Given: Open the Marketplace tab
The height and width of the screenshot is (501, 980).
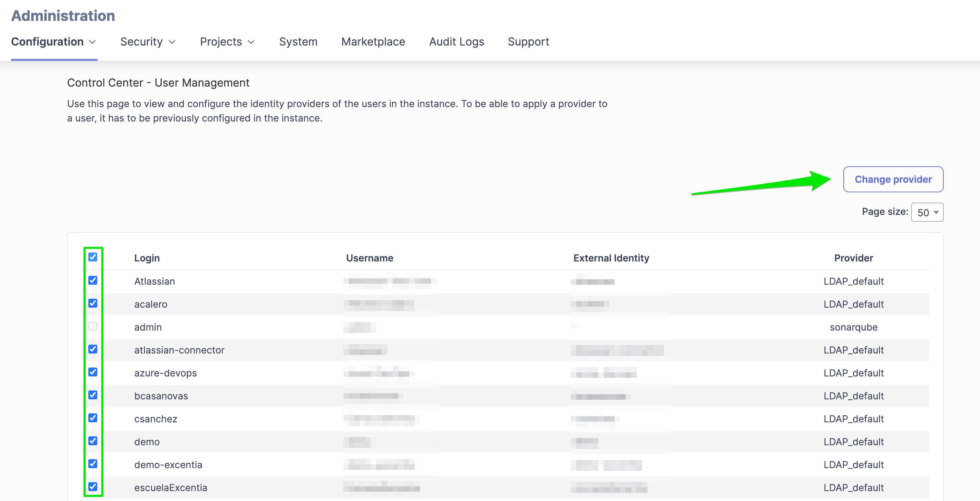Looking at the screenshot, I should pyautogui.click(x=373, y=41).
